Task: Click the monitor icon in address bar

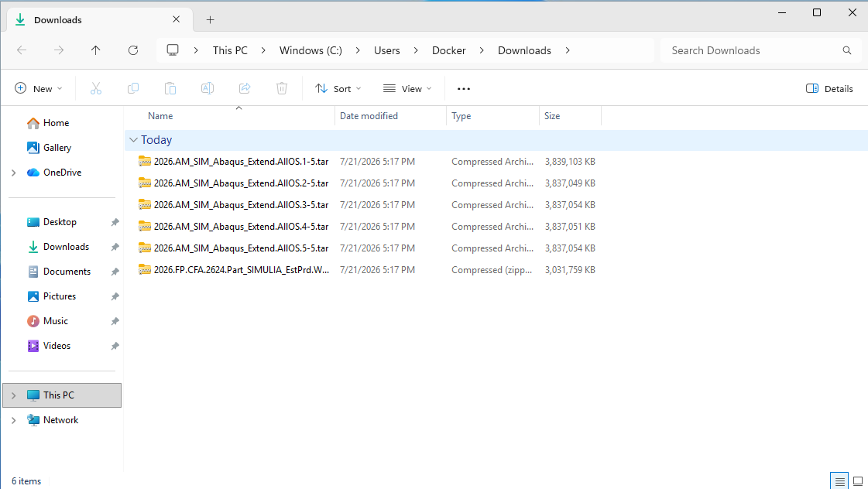Action: tap(173, 50)
